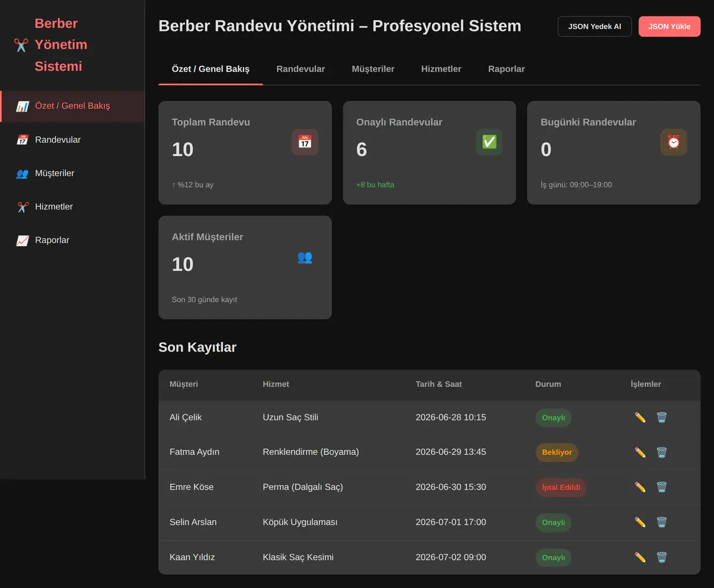This screenshot has width=714, height=588.
Task: Open Raporlar from the sidebar
Action: (73, 240)
